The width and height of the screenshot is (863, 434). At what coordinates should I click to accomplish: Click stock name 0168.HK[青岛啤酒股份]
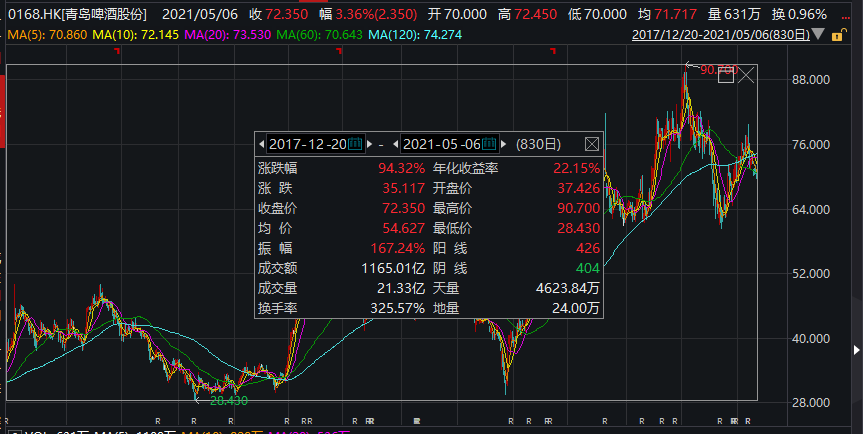(x=78, y=14)
